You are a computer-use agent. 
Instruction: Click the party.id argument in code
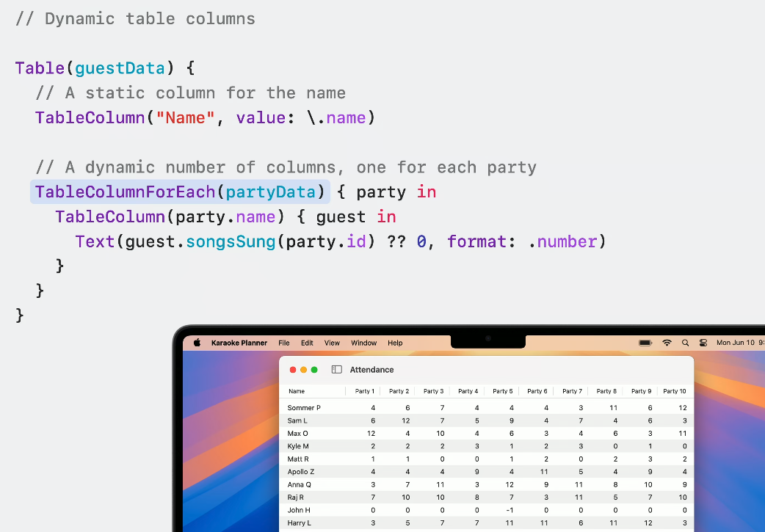326,241
